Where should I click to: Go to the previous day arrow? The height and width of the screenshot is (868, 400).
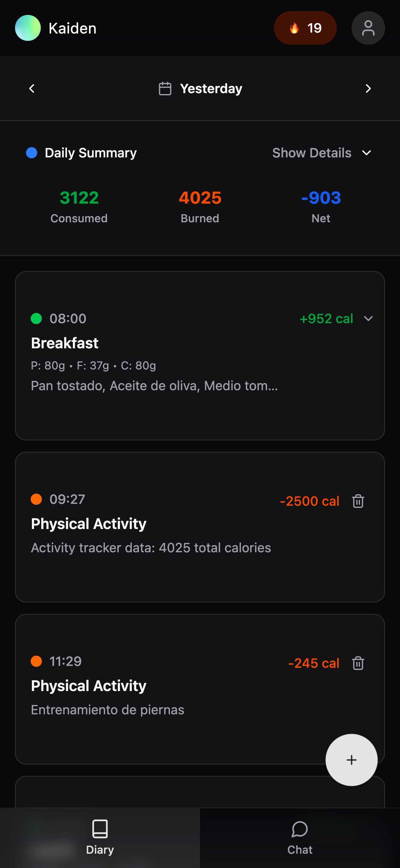(32, 88)
